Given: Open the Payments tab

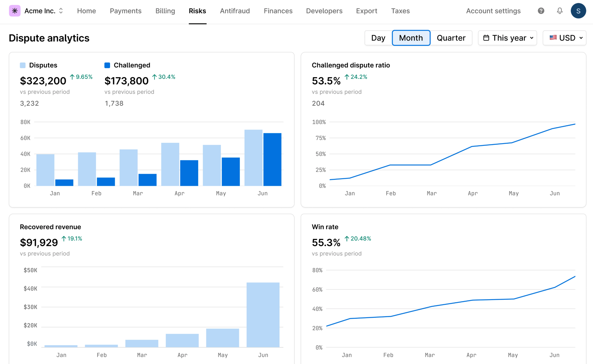Looking at the screenshot, I should click(126, 11).
